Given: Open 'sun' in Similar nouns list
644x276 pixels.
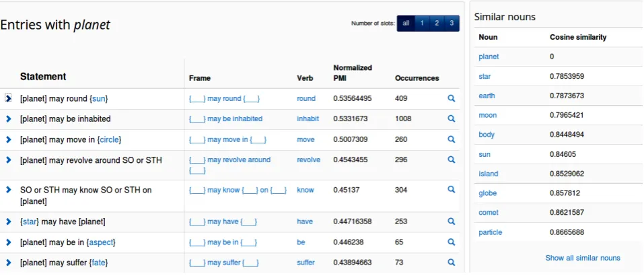Looking at the screenshot, I should pyautogui.click(x=485, y=154).
